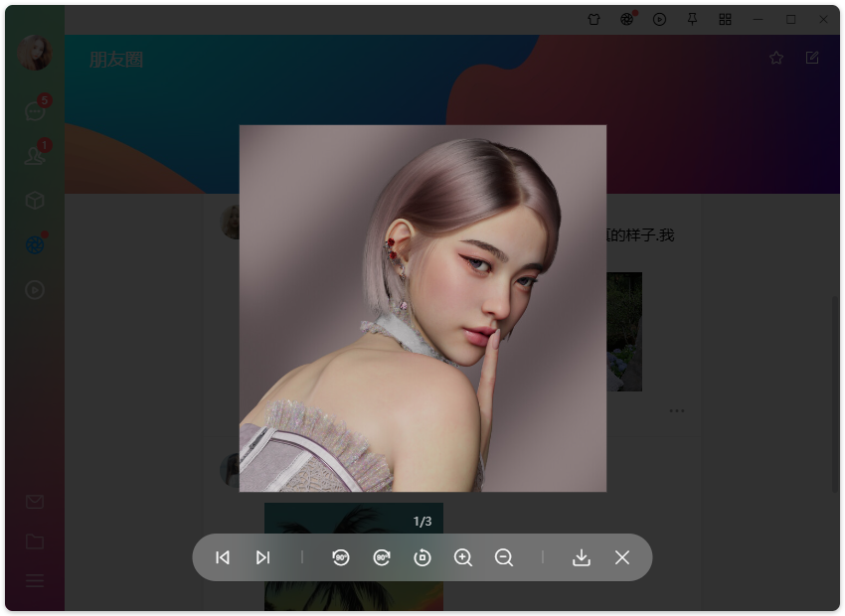Click the star favorite icon in header
The image size is (845, 616).
(x=776, y=58)
